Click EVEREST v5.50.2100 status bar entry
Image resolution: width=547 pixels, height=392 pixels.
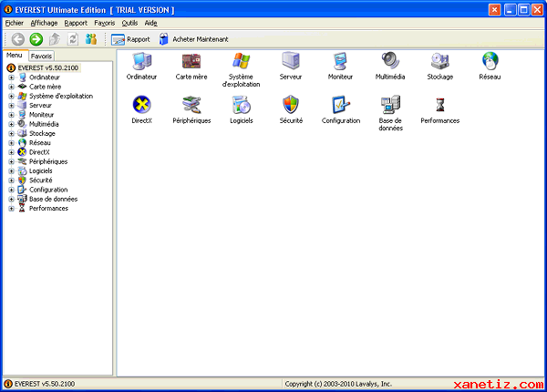(x=45, y=384)
